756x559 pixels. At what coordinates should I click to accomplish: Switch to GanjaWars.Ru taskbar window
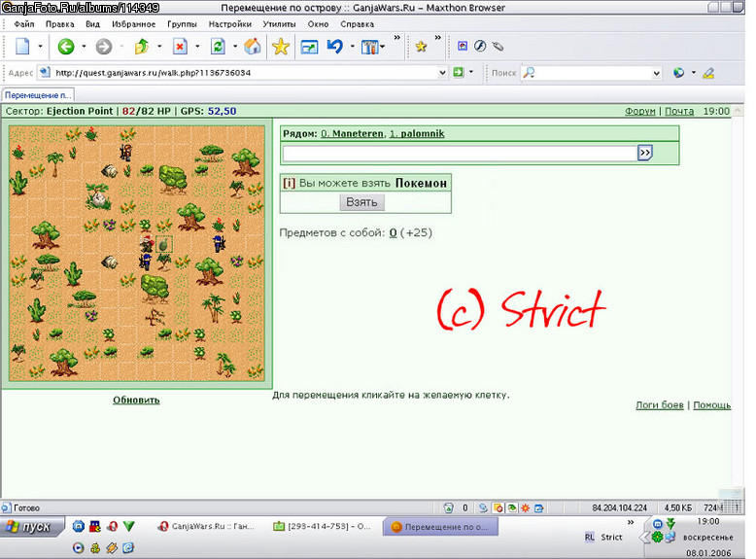[x=206, y=527]
